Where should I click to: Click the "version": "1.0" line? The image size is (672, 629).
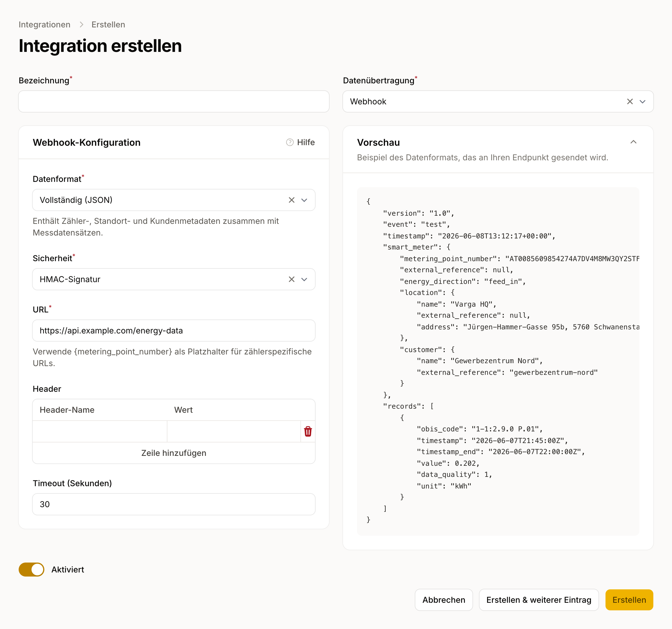419,213
